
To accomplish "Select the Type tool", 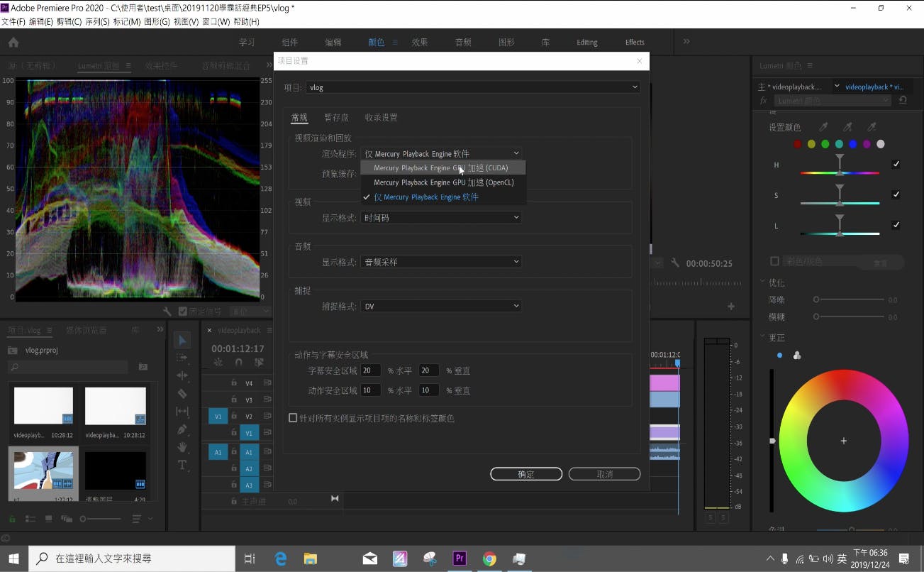I will [x=182, y=465].
